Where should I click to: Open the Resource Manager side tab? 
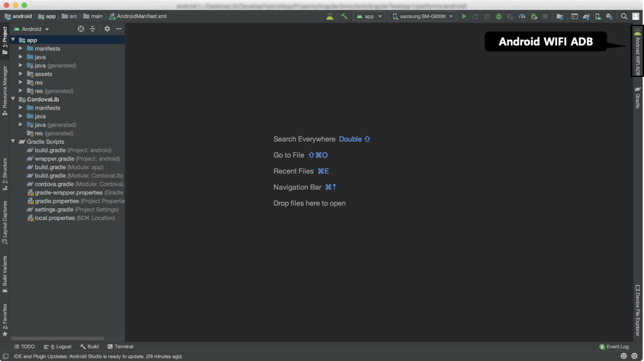(5, 90)
